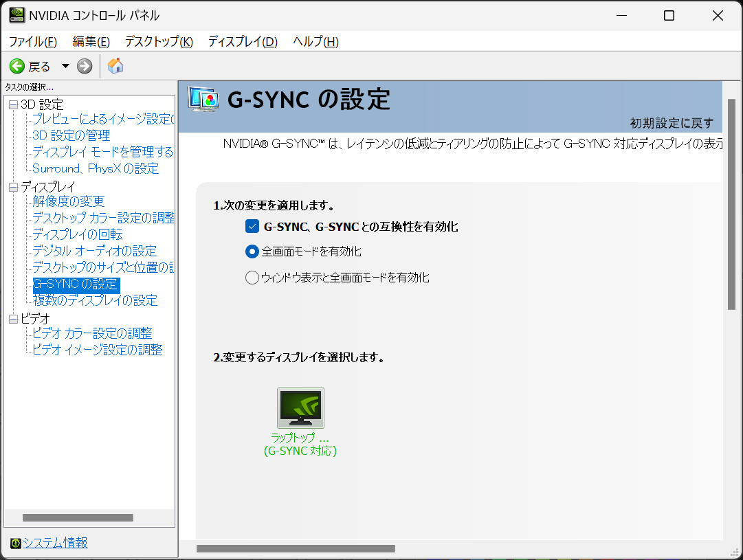
Task: Uncheck G-SYNC compatibility enable checkbox
Action: [252, 227]
